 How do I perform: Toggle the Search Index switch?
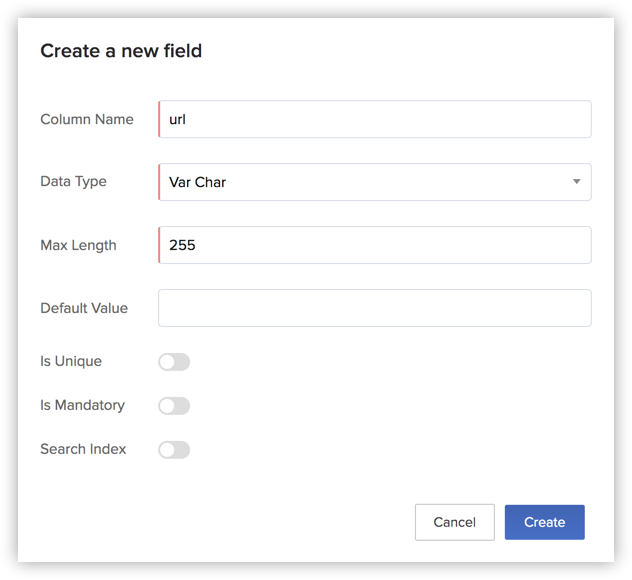(x=174, y=450)
